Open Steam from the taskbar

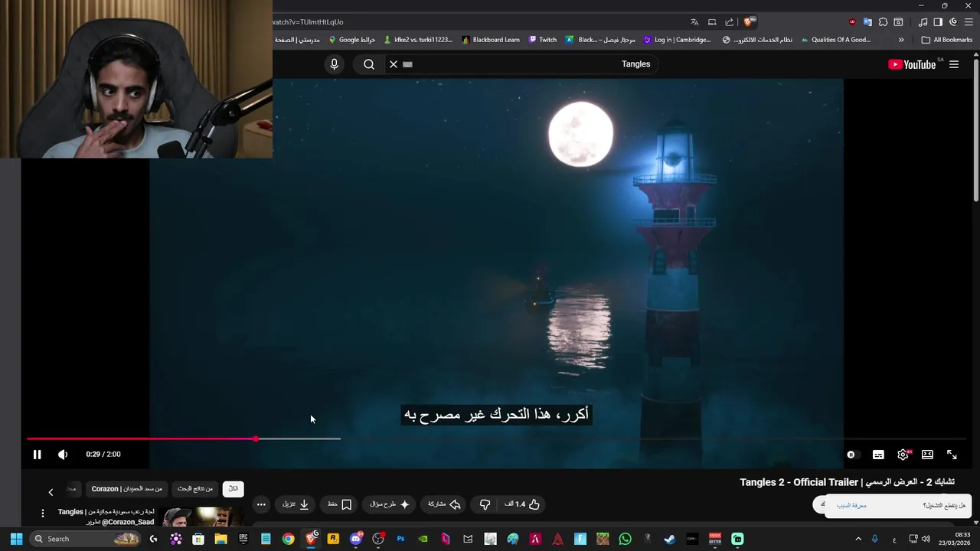[x=670, y=539]
